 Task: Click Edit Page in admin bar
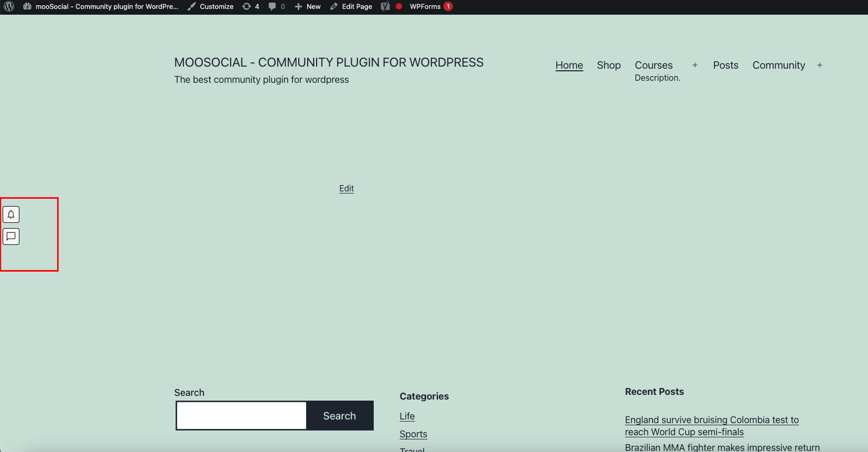351,7
